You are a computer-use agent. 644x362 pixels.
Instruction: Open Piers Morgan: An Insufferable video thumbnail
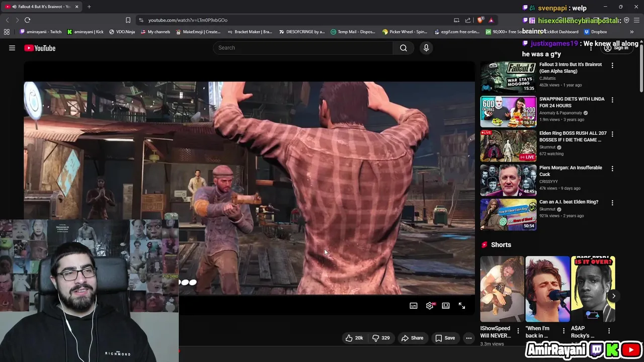[508, 180]
